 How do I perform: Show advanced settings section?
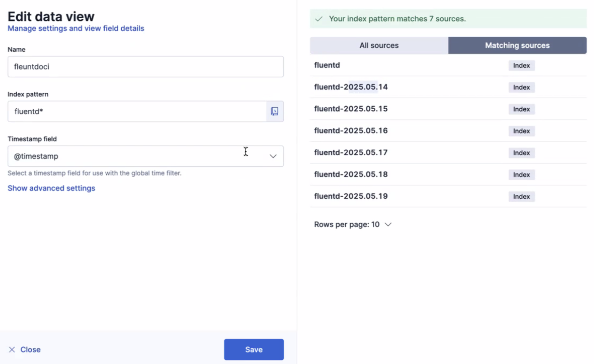click(51, 188)
